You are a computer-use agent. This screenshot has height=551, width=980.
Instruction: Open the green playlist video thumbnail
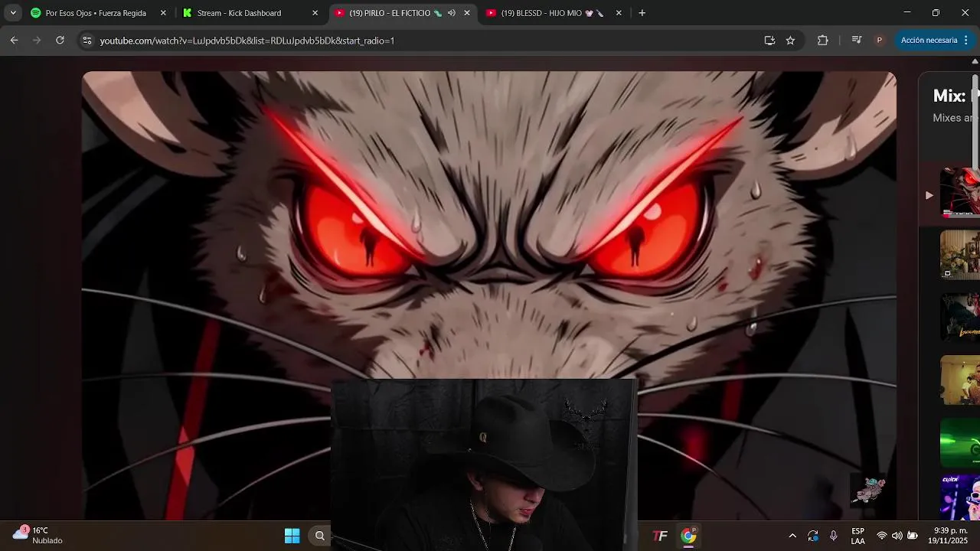(960, 442)
